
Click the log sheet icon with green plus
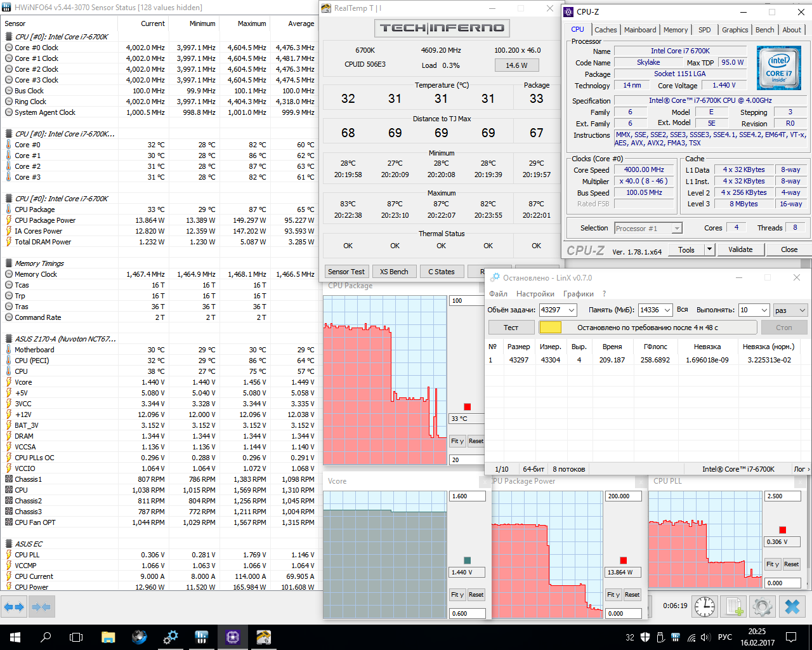tap(735, 606)
